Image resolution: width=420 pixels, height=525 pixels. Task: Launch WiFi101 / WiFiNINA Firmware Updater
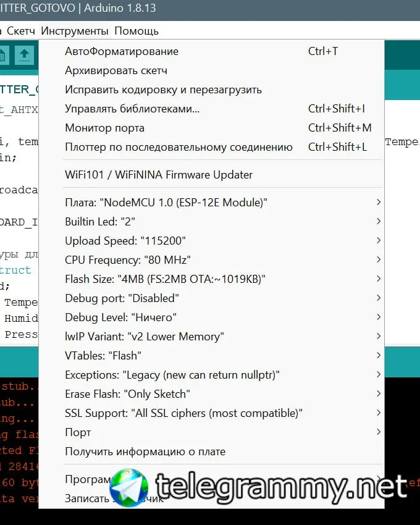pyautogui.click(x=212, y=174)
